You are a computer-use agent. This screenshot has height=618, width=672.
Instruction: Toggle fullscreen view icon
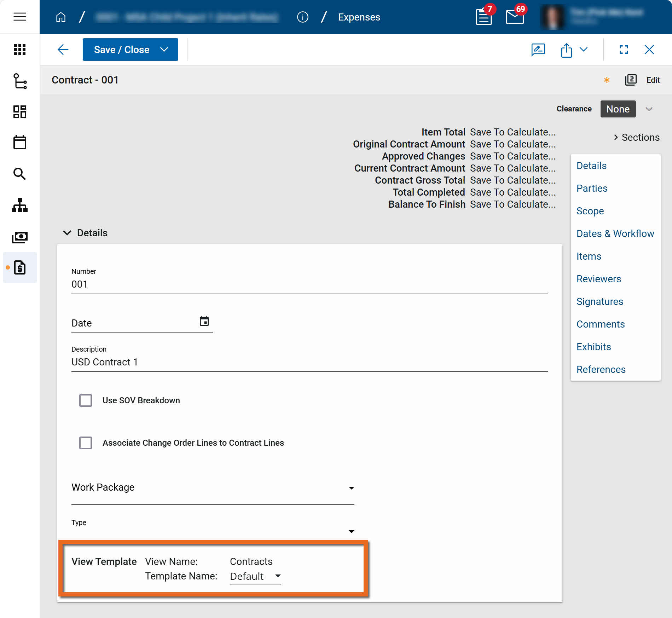point(624,50)
